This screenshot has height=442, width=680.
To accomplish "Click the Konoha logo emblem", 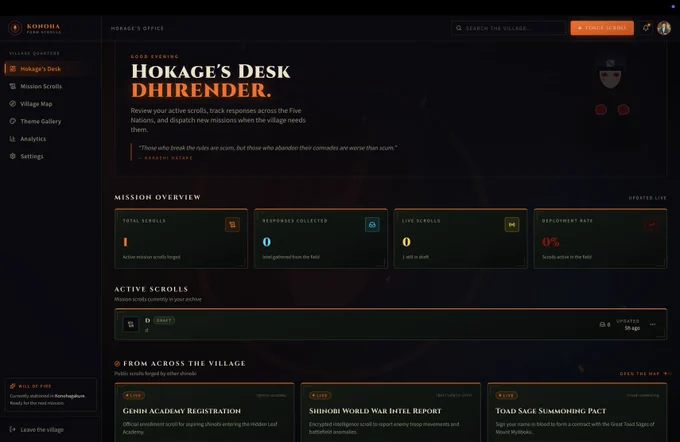I will pyautogui.click(x=15, y=28).
